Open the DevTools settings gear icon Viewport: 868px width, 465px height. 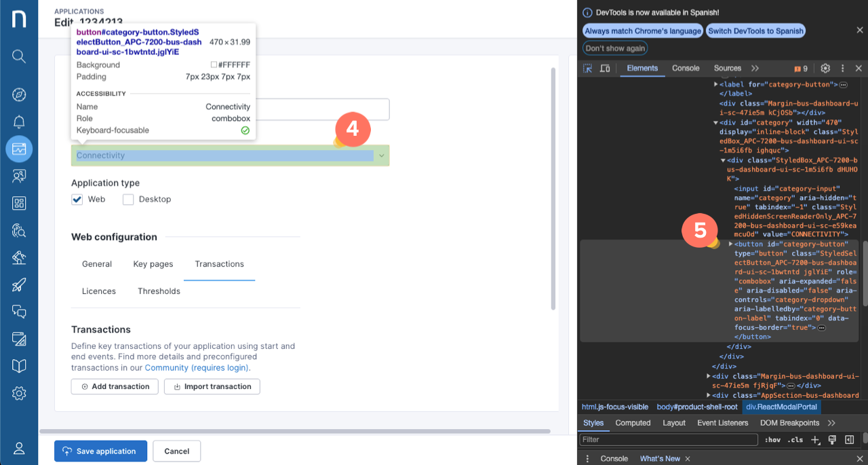(825, 69)
